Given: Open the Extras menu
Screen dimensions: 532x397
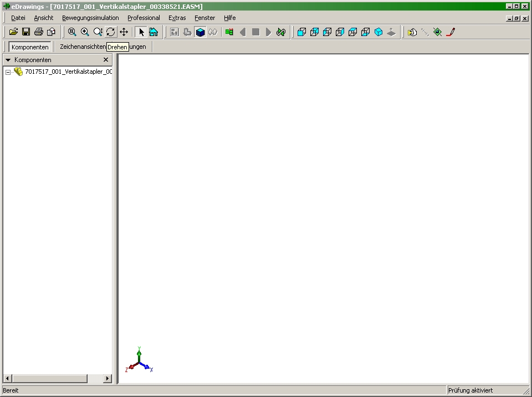Looking at the screenshot, I should [177, 18].
